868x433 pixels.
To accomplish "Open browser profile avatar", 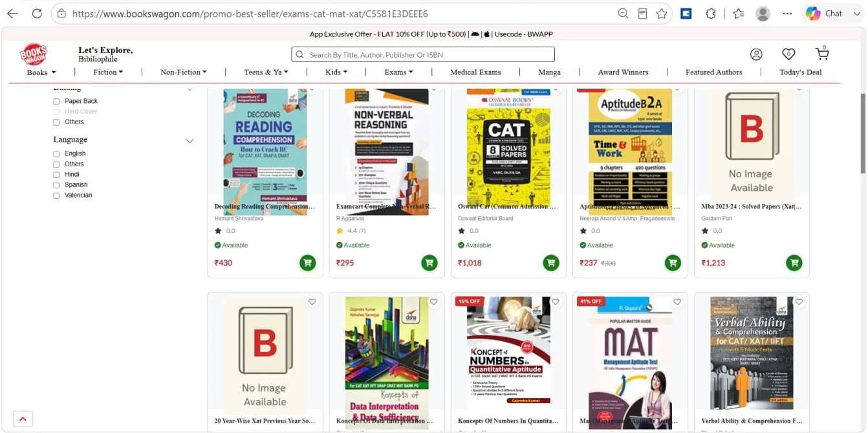I will click(763, 14).
